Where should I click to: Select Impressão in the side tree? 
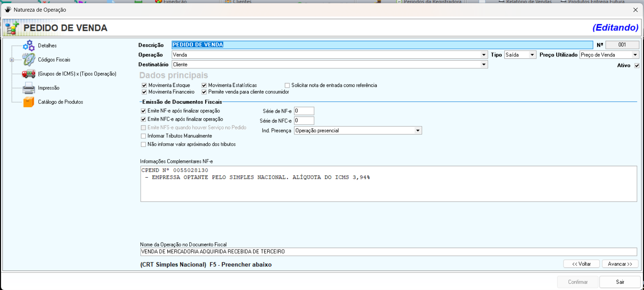pos(49,88)
